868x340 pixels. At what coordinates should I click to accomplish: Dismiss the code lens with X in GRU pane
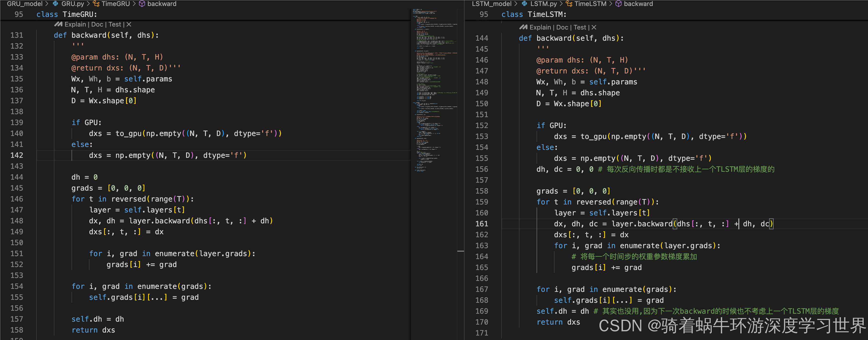(129, 25)
